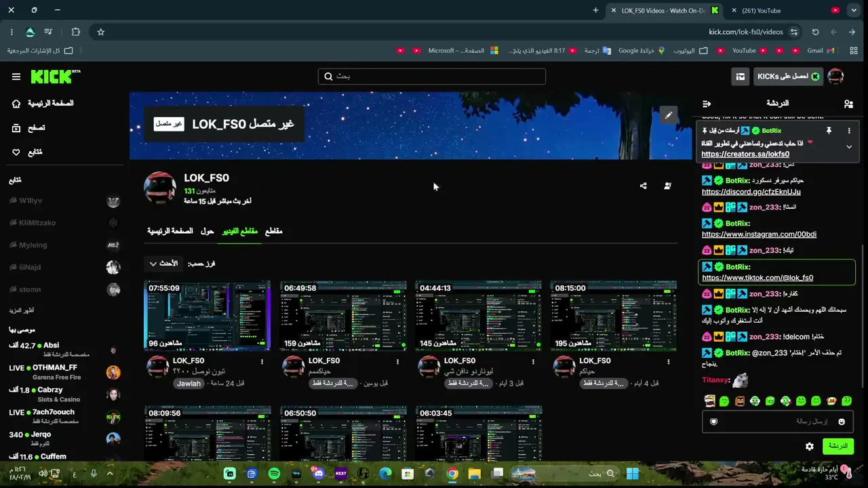Open File Explorer from the taskbar
The height and width of the screenshot is (488, 868).
[x=474, y=474]
